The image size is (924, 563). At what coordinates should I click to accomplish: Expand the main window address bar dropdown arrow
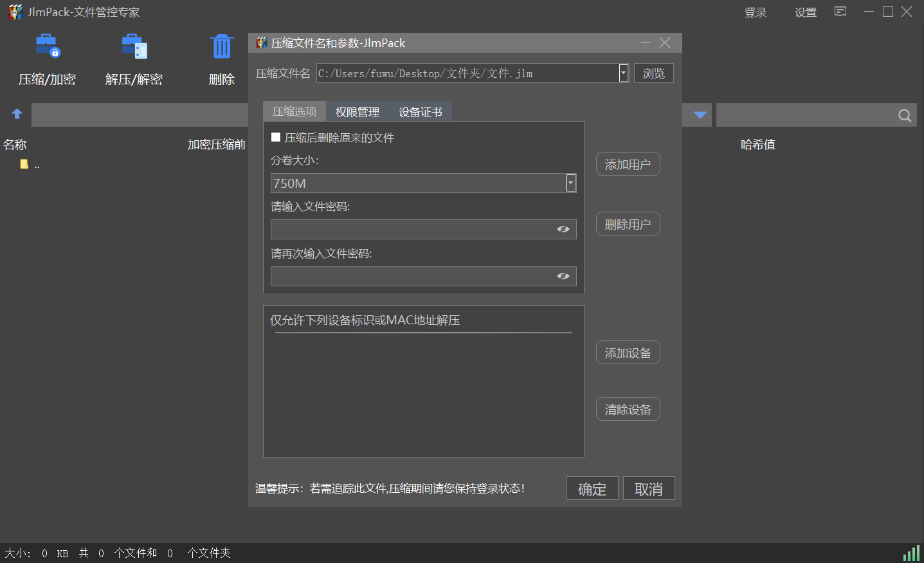[x=700, y=115]
